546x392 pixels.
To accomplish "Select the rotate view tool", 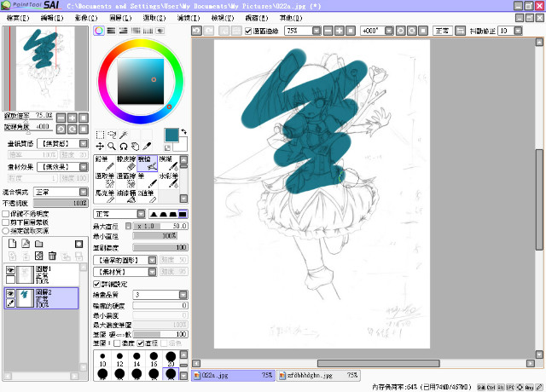I will pyautogui.click(x=124, y=147).
